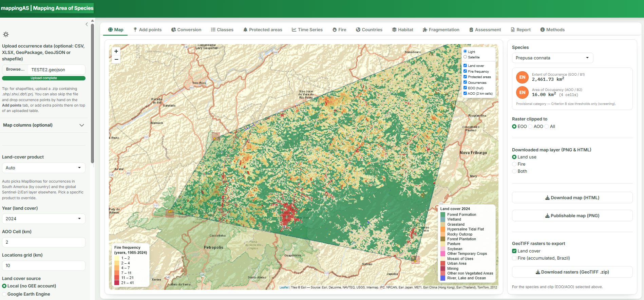
Task: Click the list icon of Classes tab
Action: 213,30
